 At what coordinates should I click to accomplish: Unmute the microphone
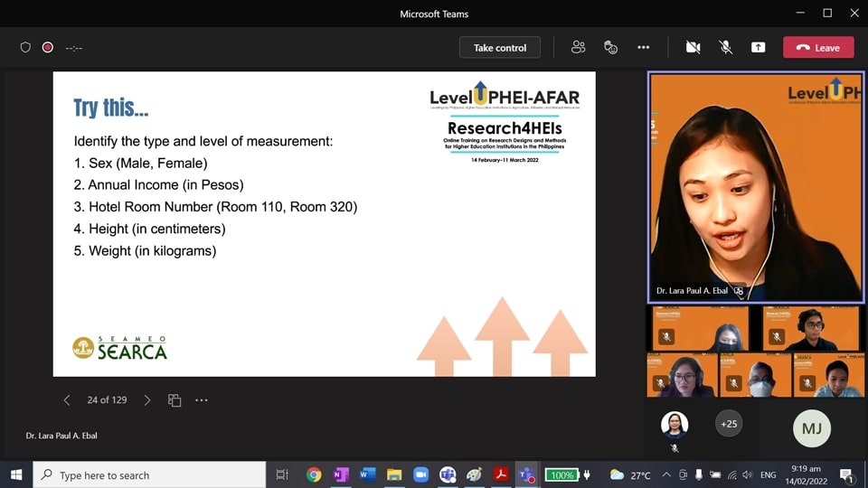coord(725,47)
